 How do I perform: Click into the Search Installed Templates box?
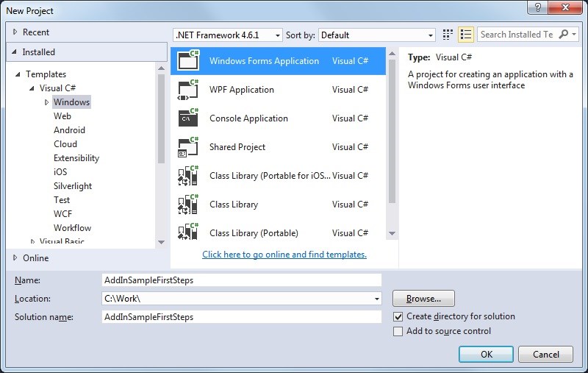coord(517,35)
